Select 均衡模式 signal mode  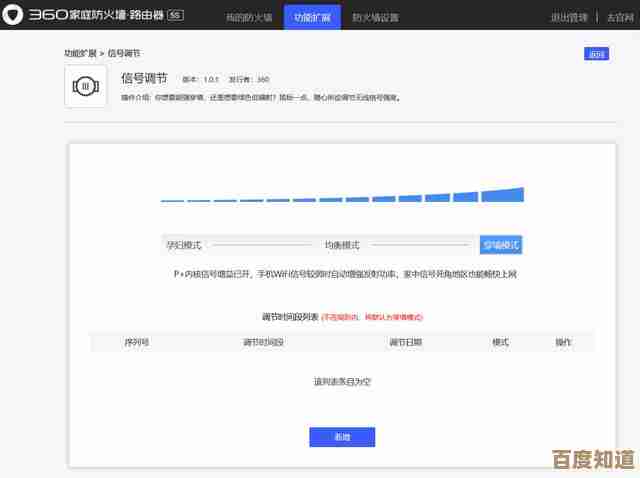[341, 245]
